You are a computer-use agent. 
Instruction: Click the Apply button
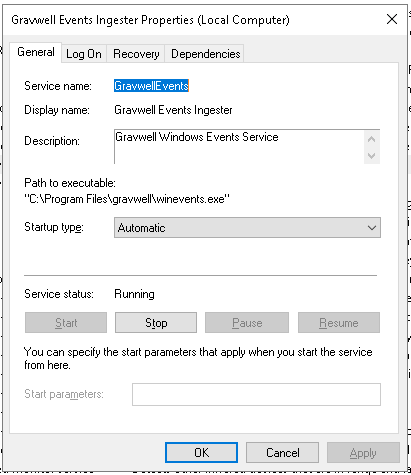pyautogui.click(x=363, y=453)
